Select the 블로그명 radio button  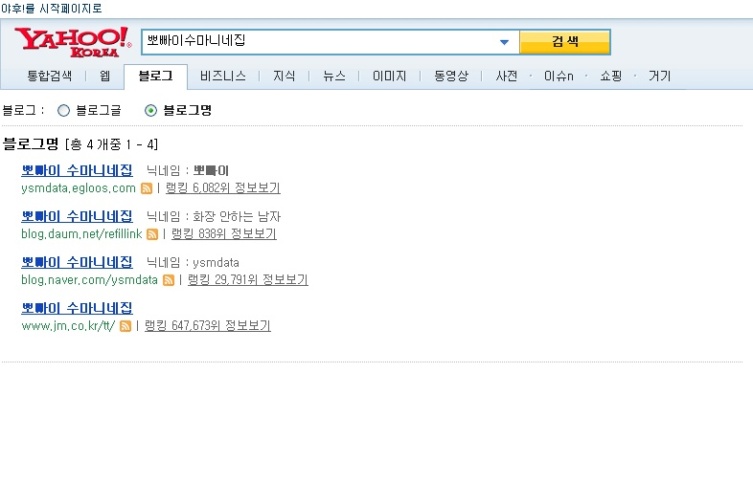150,111
